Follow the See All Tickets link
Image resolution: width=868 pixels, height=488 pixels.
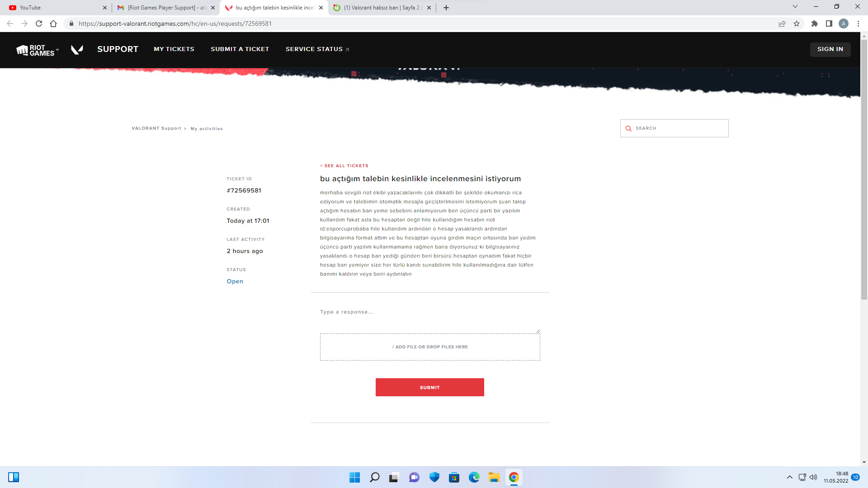(x=344, y=166)
